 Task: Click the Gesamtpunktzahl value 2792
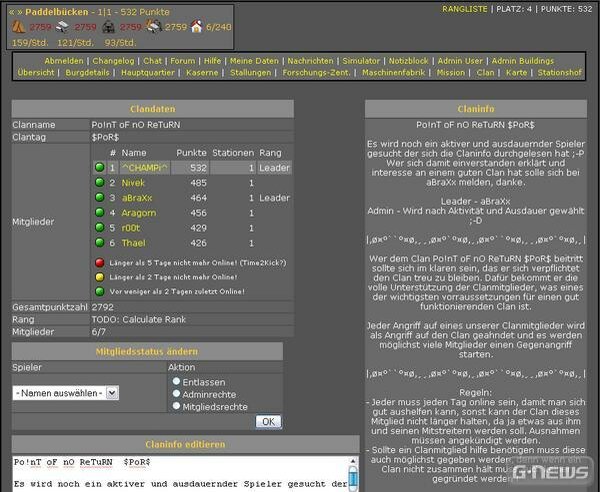tap(103, 307)
